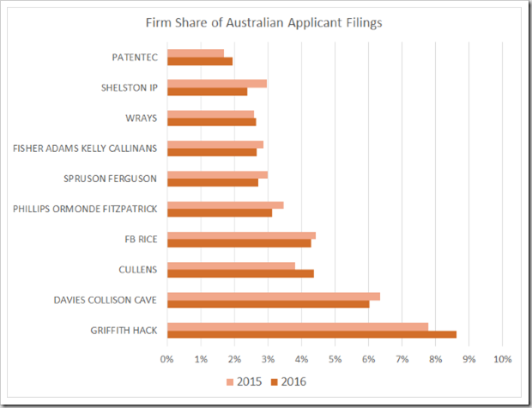Click the 7% x-axis tick label
The image size is (532, 408).
point(402,359)
